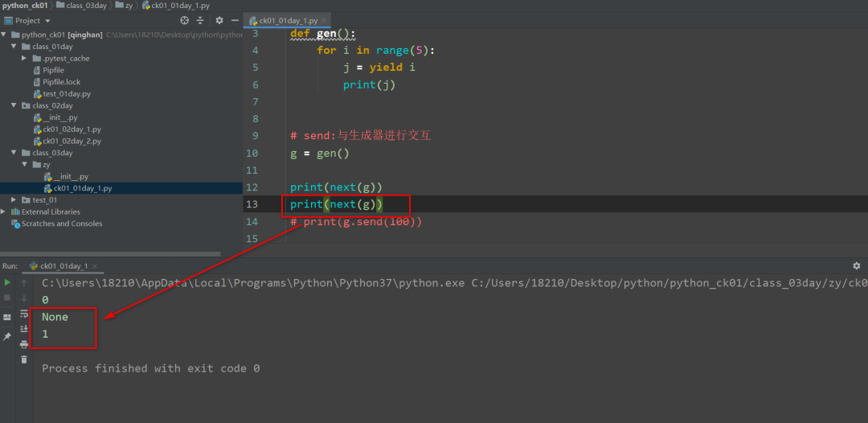Open __init__.py under zy folder
This screenshot has height=423, width=868.
point(71,177)
